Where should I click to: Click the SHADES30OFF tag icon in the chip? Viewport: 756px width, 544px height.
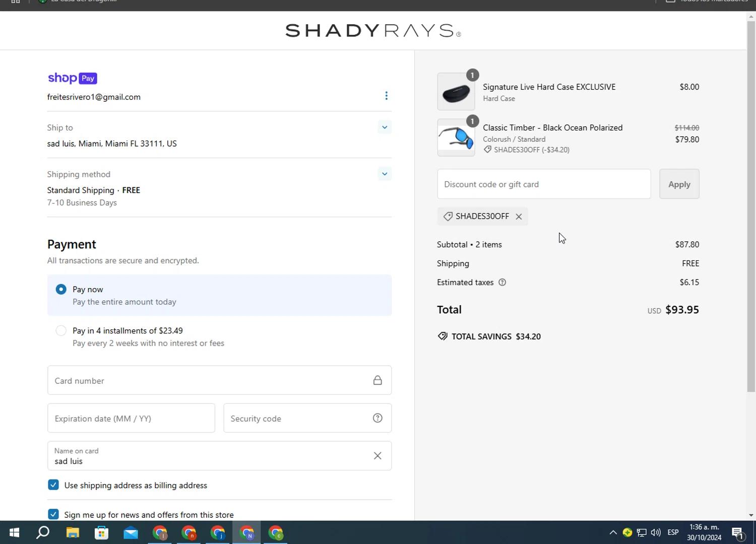(448, 217)
